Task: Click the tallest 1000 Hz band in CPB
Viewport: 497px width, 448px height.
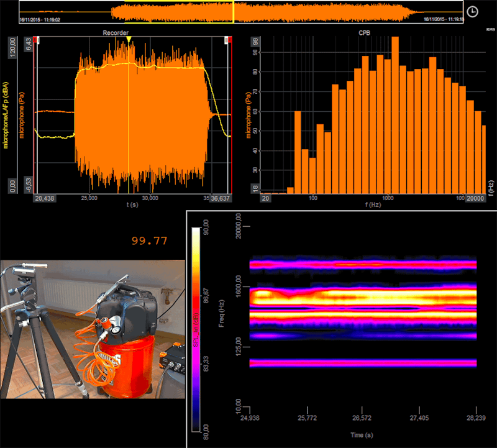Action: [396, 112]
